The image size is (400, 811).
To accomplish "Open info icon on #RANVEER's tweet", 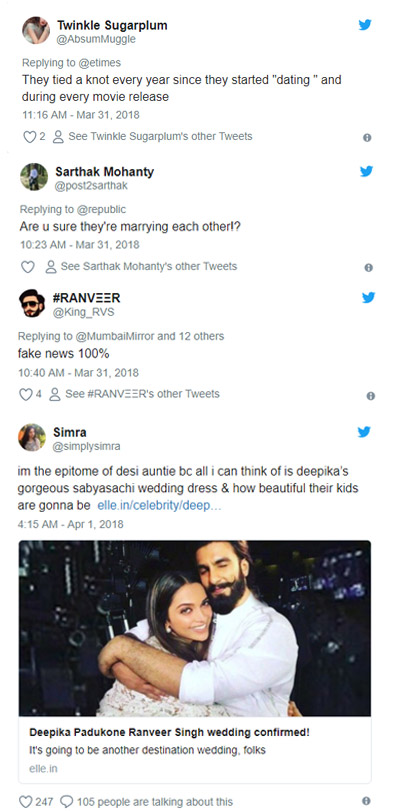I will [x=371, y=396].
